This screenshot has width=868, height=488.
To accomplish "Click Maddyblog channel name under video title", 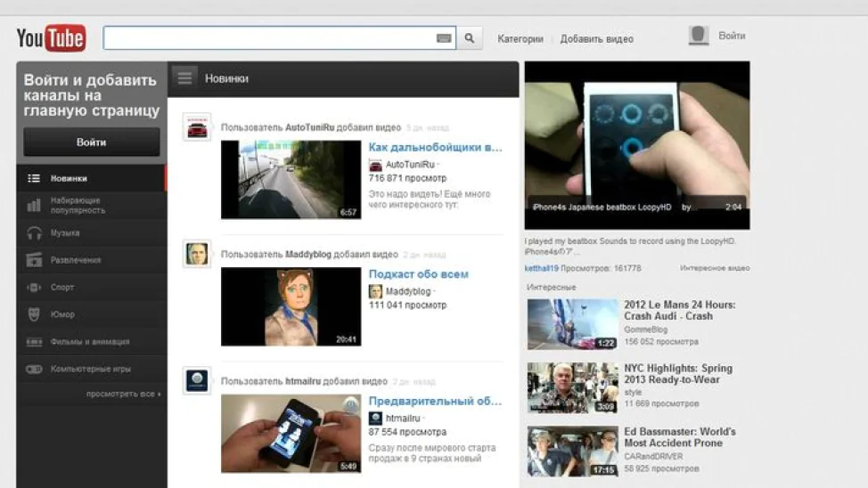I will pos(408,291).
